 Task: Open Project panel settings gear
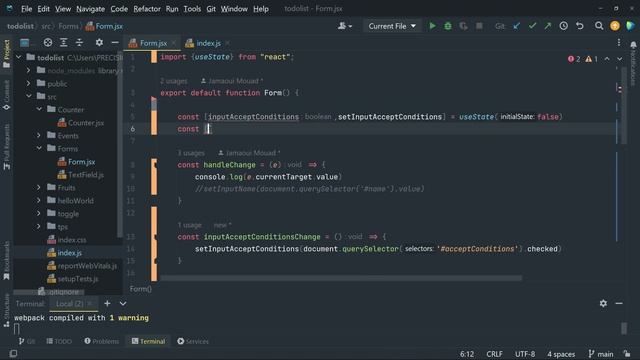(x=99, y=42)
